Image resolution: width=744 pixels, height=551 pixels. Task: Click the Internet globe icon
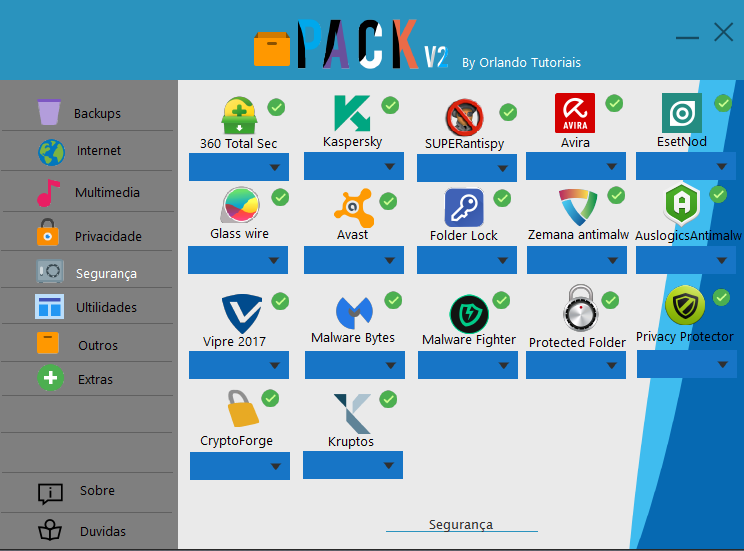51,152
